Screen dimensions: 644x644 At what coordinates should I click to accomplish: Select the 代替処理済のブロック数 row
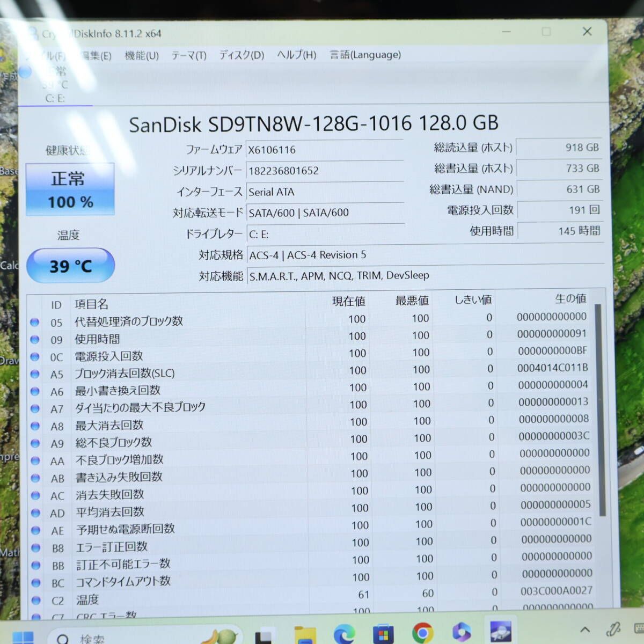tap(310, 320)
